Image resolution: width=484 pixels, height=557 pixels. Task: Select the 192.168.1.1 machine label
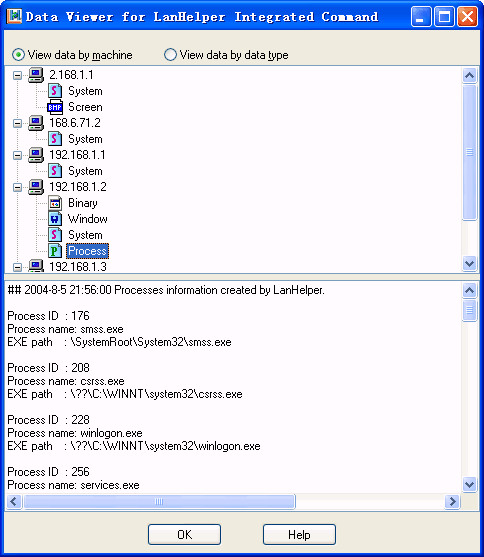77,155
